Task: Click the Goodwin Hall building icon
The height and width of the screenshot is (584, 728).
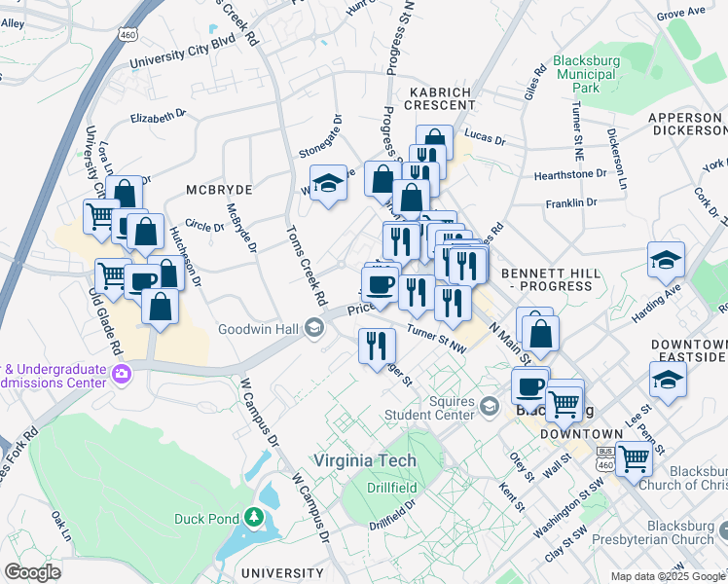Action: (x=314, y=329)
